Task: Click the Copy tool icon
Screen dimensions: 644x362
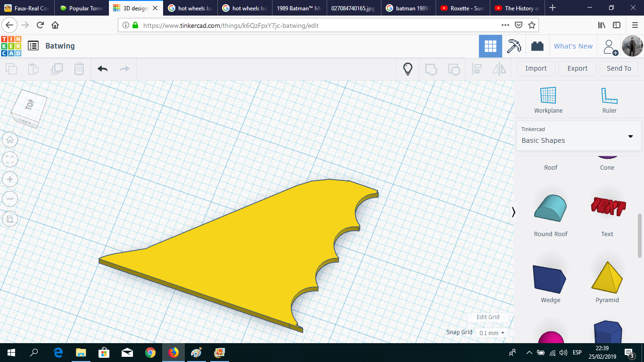Action: point(11,69)
